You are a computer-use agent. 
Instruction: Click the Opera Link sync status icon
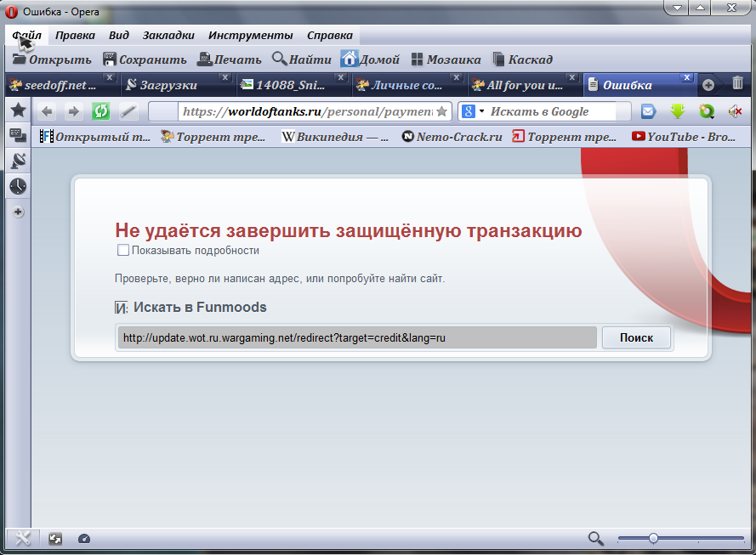pyautogui.click(x=55, y=539)
